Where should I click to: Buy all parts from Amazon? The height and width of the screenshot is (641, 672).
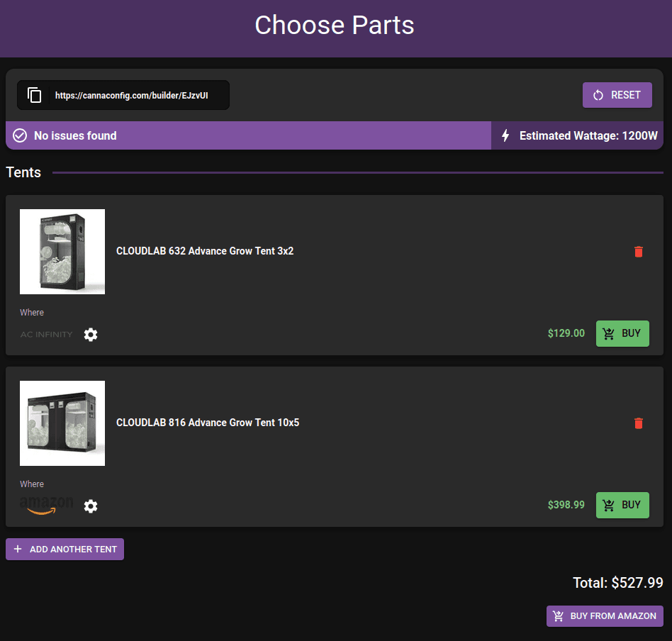click(605, 615)
